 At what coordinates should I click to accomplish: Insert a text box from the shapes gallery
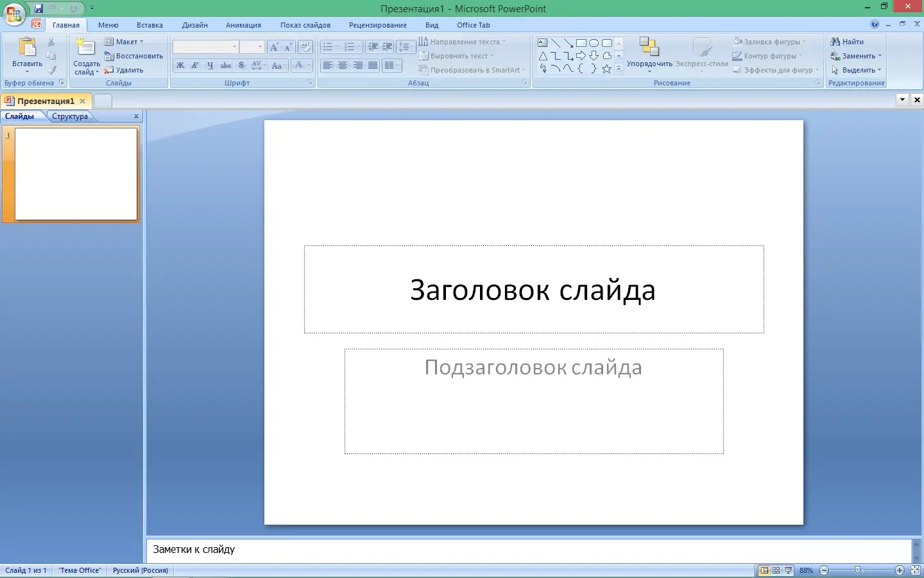click(x=542, y=42)
